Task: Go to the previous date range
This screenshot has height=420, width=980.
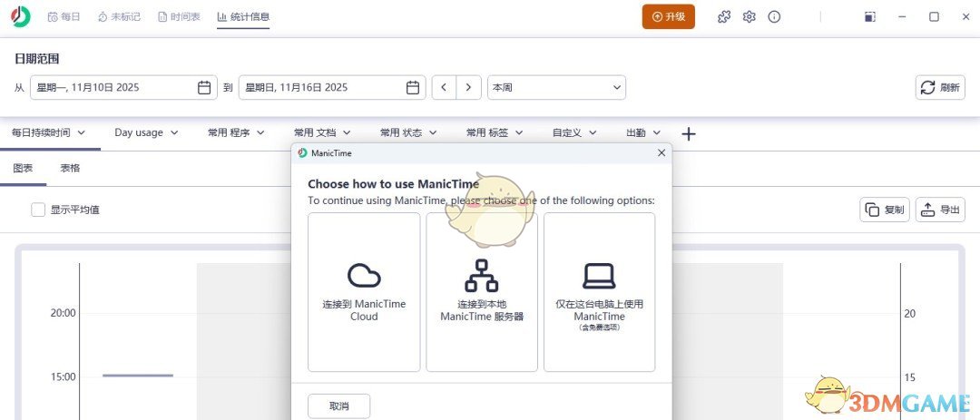Action: [x=444, y=87]
